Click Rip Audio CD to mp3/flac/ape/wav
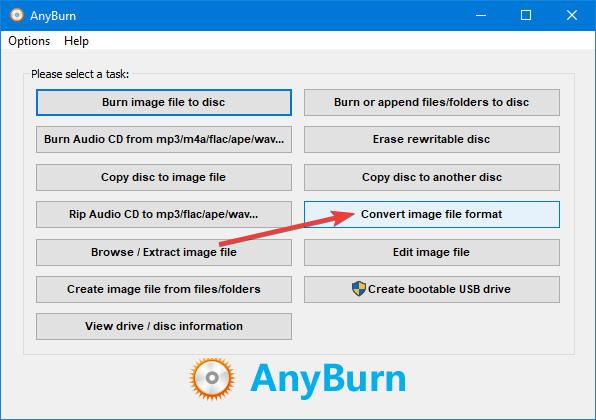The image size is (596, 420). tap(164, 214)
